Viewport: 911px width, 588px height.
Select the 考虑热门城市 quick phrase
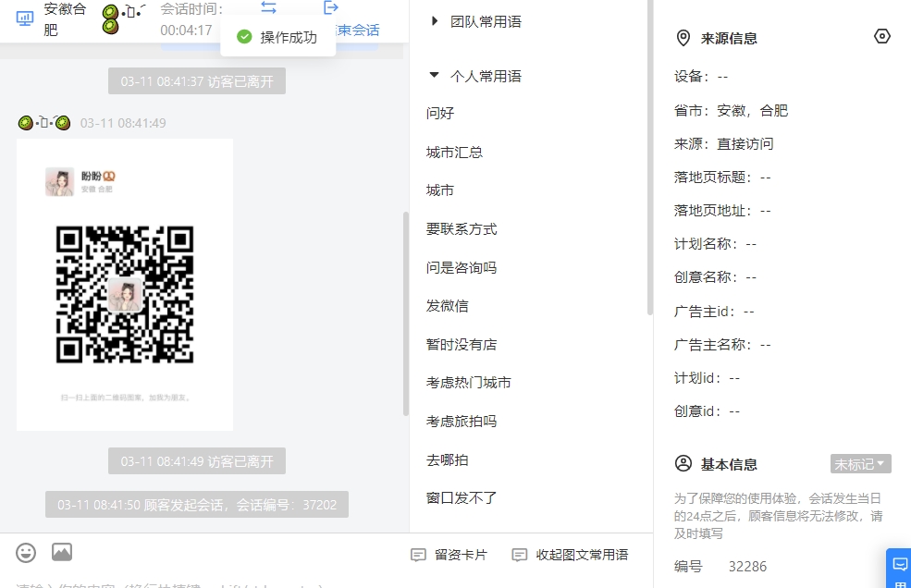pos(468,383)
